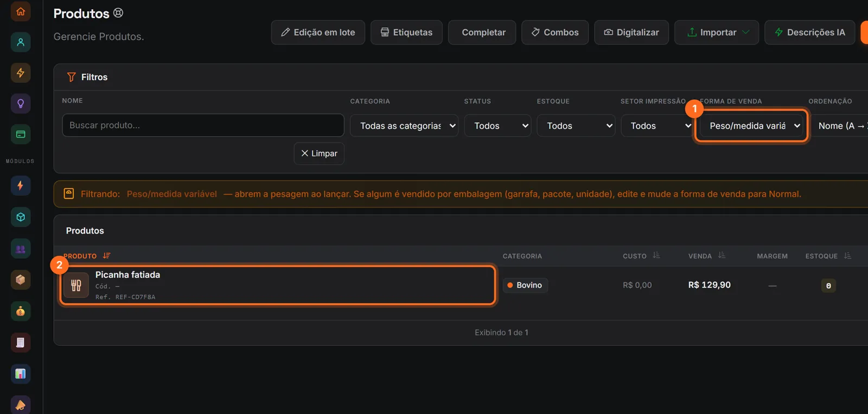This screenshot has height=414, width=868.
Task: Open the Status dropdown
Action: (497, 125)
